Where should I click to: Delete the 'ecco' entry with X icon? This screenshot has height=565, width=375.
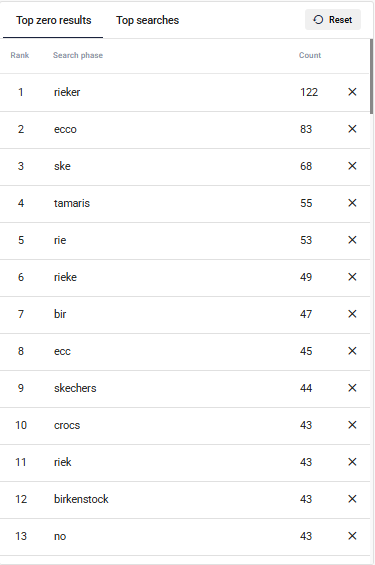click(x=352, y=129)
